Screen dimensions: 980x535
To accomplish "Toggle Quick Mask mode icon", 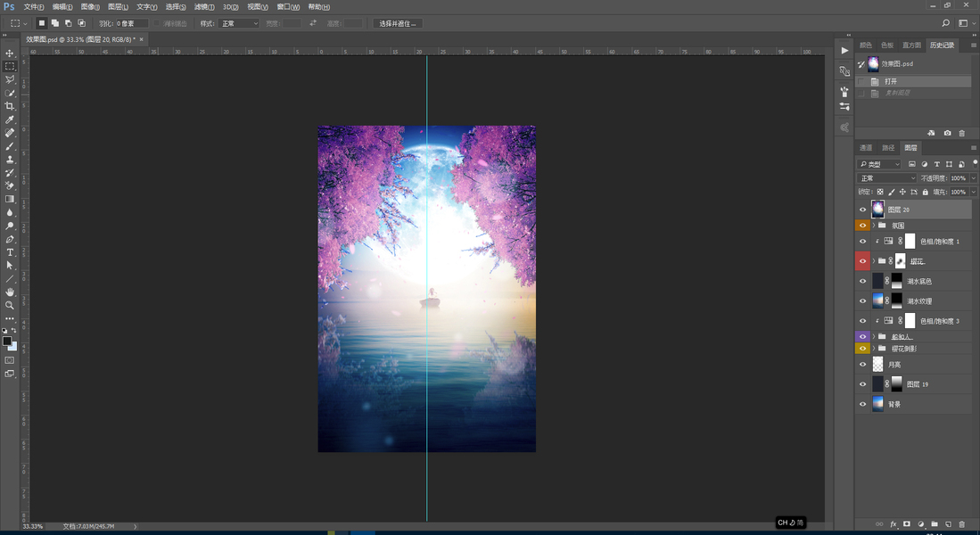I will click(10, 360).
